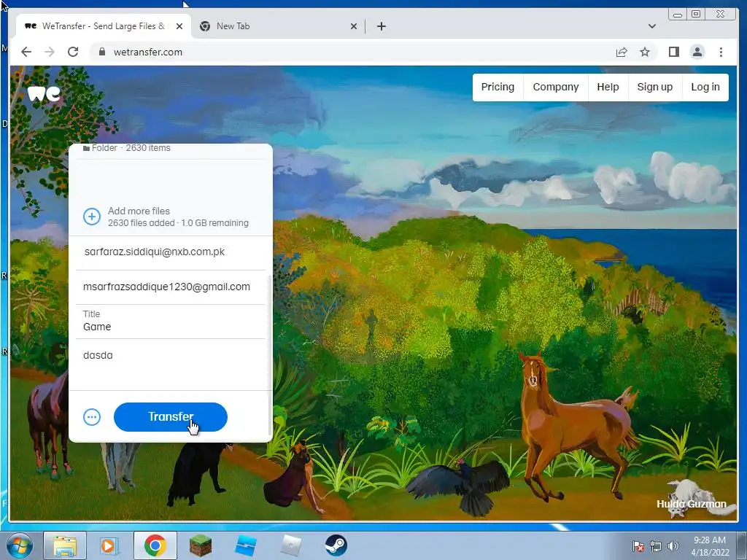Viewport: 747px width, 560px height.
Task: Click Log in in top menu
Action: pyautogui.click(x=705, y=87)
